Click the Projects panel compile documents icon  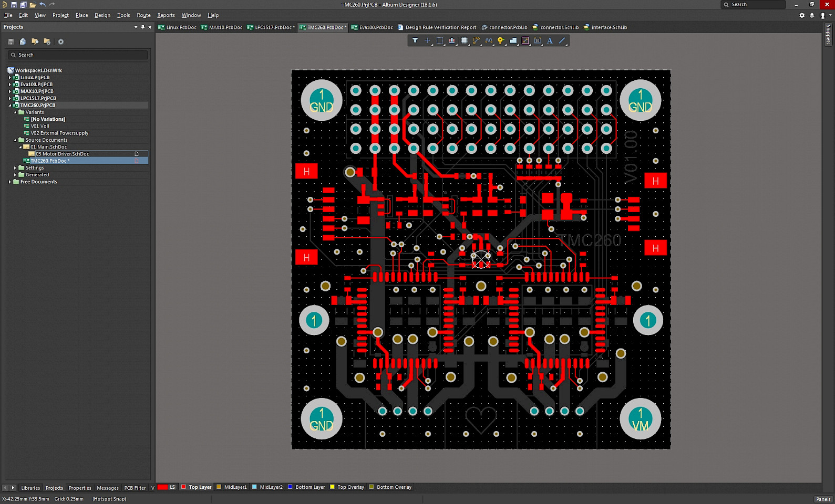click(23, 41)
